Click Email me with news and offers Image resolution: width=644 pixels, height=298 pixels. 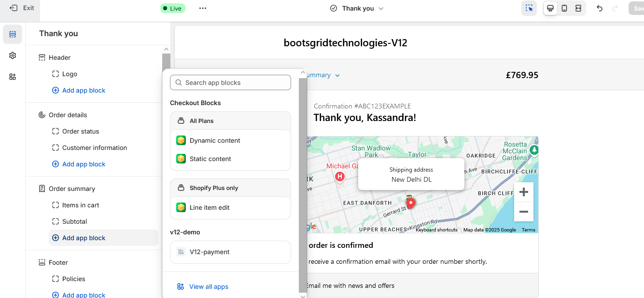[x=350, y=285]
